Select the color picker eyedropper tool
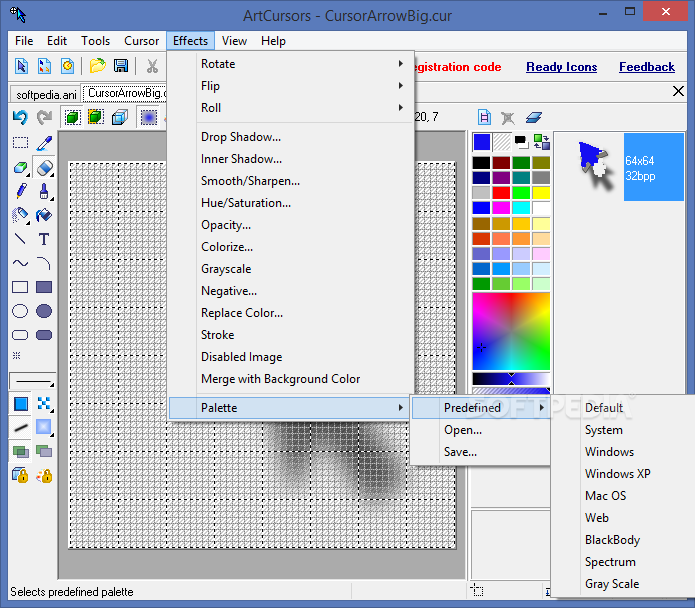Image resolution: width=695 pixels, height=608 pixels. 44,143
